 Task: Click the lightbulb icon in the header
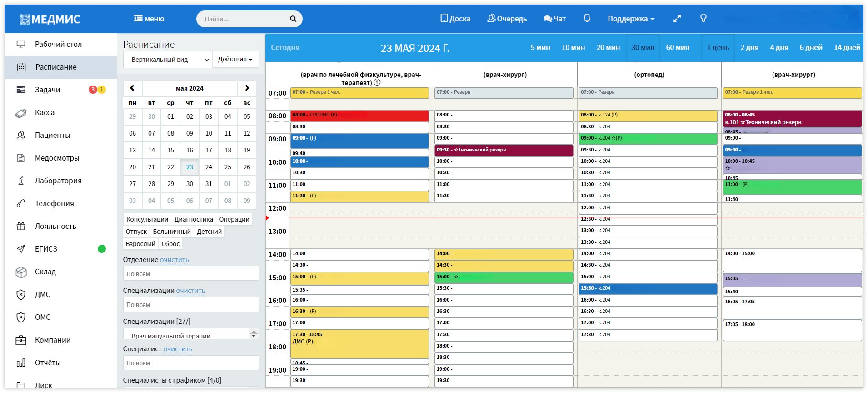pyautogui.click(x=703, y=18)
